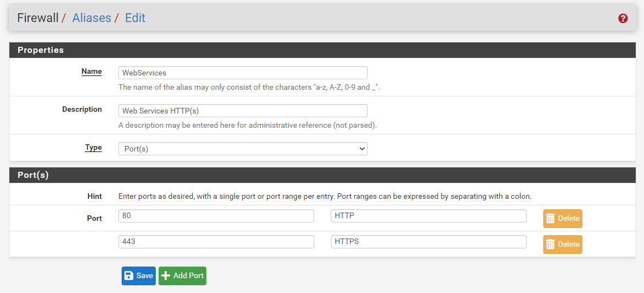Screen dimensions: 644x293
Task: Click the Port label next to 80
Action: point(95,219)
